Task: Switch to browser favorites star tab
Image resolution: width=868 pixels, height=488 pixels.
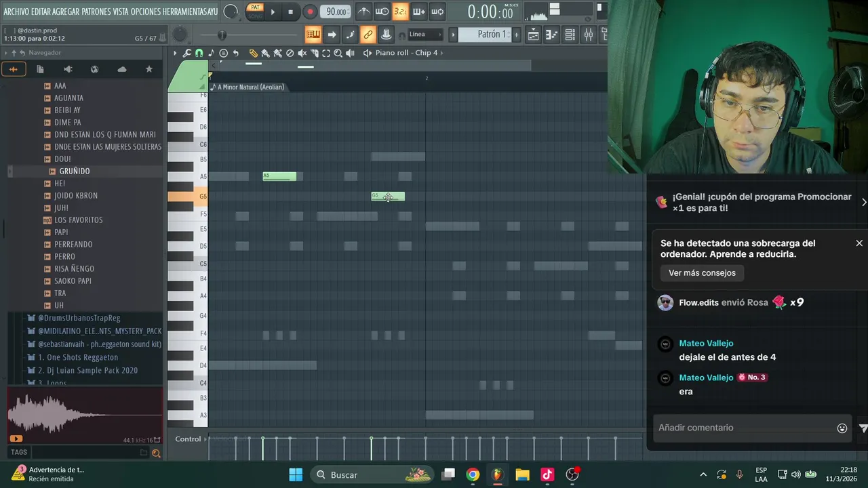Action: pos(149,69)
